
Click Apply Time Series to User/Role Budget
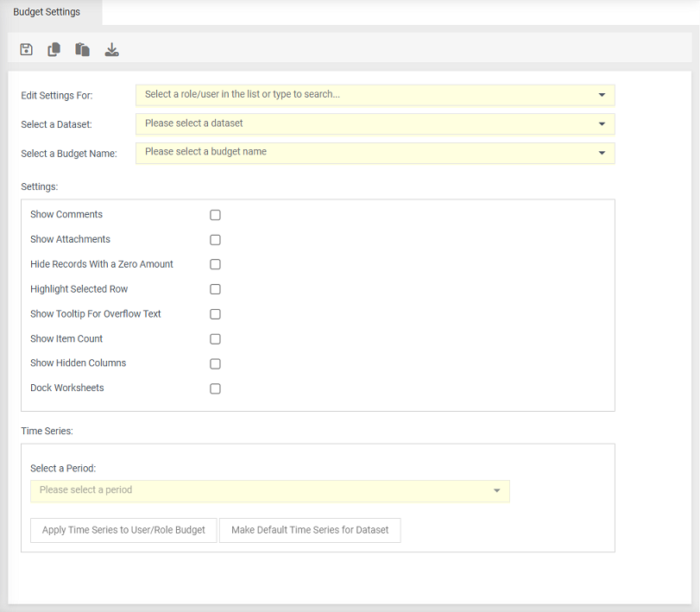pyautogui.click(x=123, y=530)
